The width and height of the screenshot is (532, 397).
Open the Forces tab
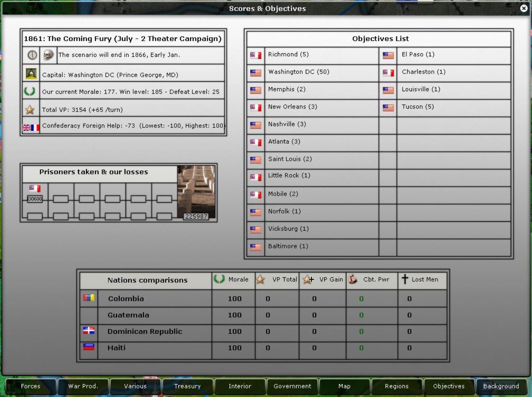point(31,386)
